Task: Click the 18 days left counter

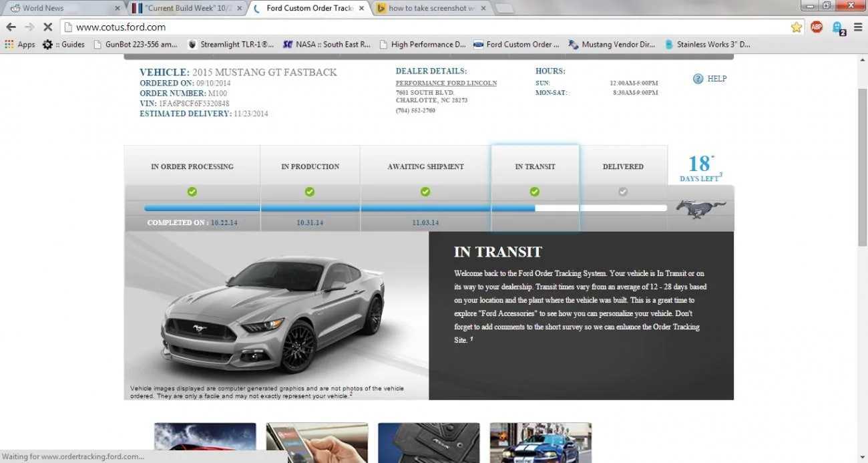Action: click(700, 168)
